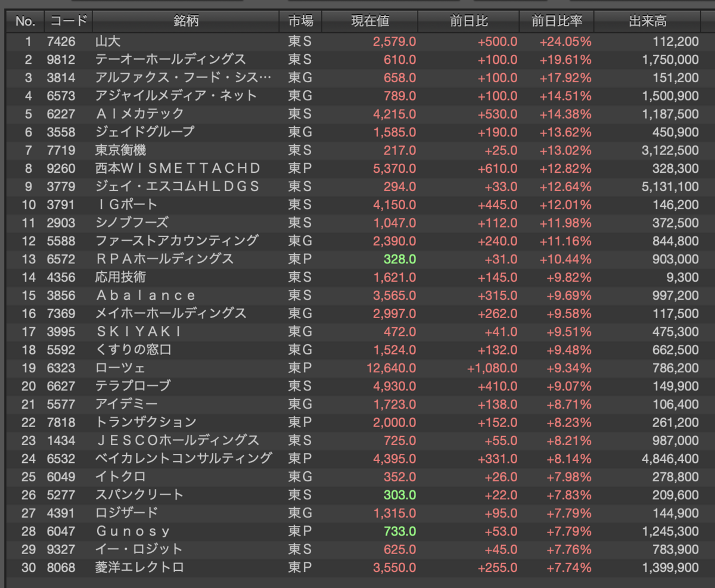Select the ジェイ・エスコムＨＬＤＧＳ stock name

178,186
